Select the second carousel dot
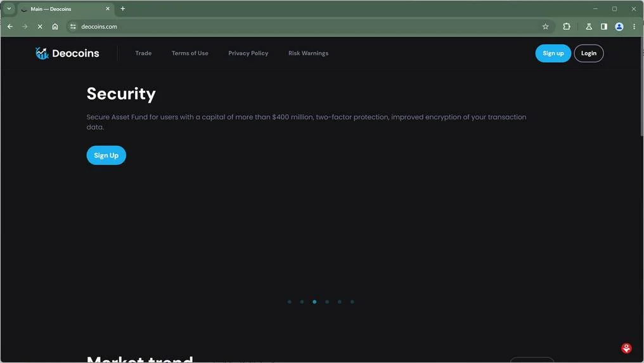The image size is (644, 363). [302, 301]
